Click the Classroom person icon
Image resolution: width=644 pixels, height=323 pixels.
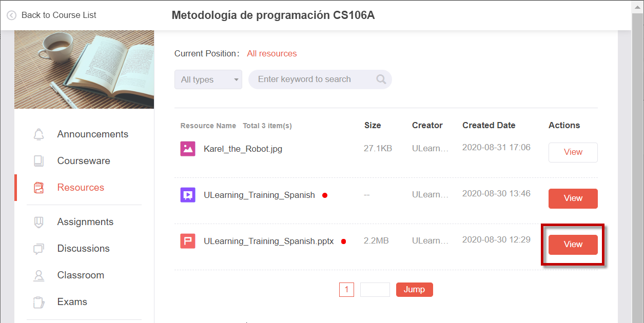(38, 275)
